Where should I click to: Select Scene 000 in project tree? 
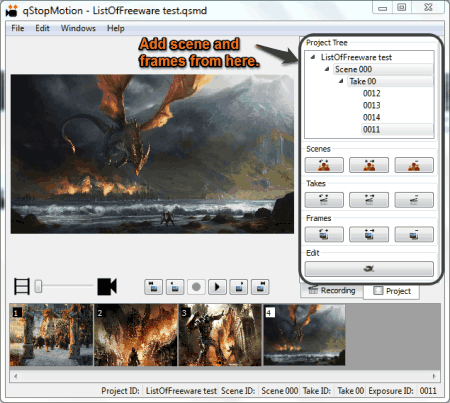pyautogui.click(x=383, y=69)
